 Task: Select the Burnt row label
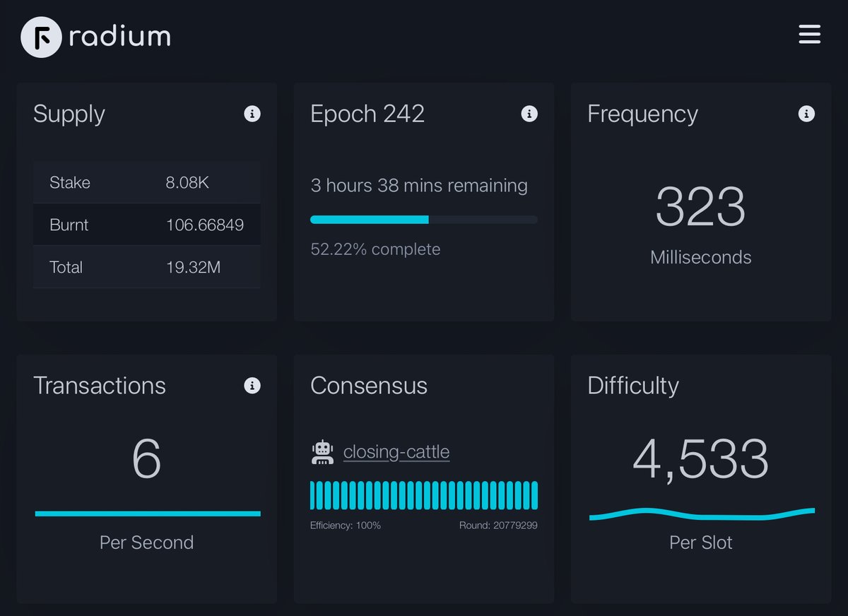point(69,225)
